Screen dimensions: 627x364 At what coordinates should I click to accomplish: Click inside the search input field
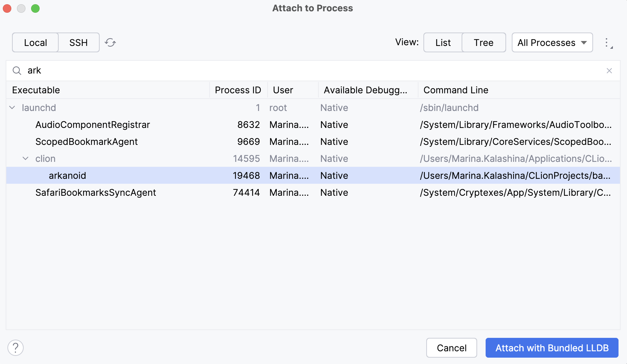(141, 70)
